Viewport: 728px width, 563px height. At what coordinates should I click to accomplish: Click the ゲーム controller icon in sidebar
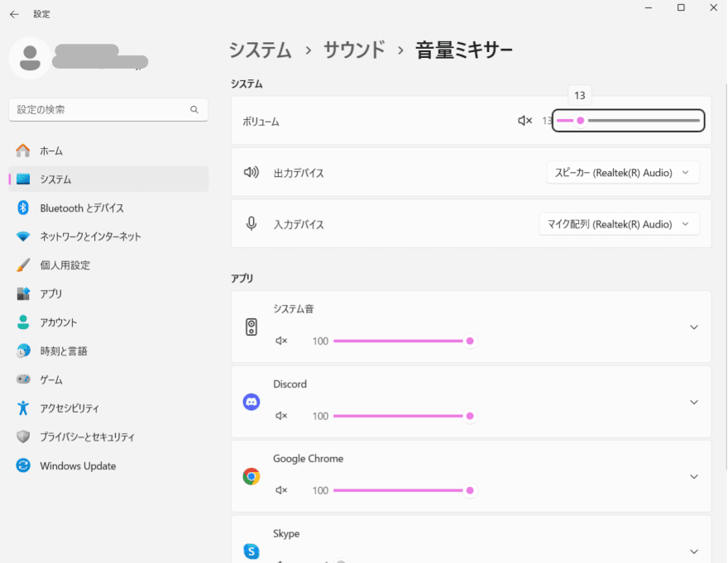coord(23,379)
